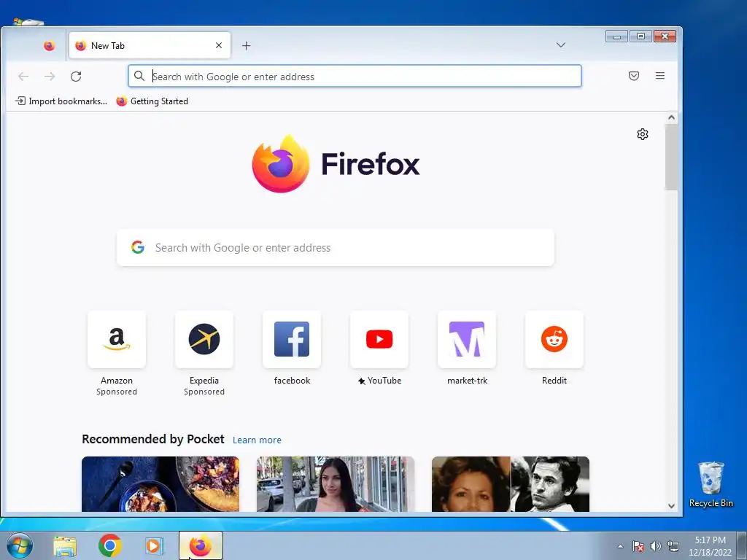Screen dimensions: 747x560
Task: Open the pinned Firefox tab
Action: 49,46
